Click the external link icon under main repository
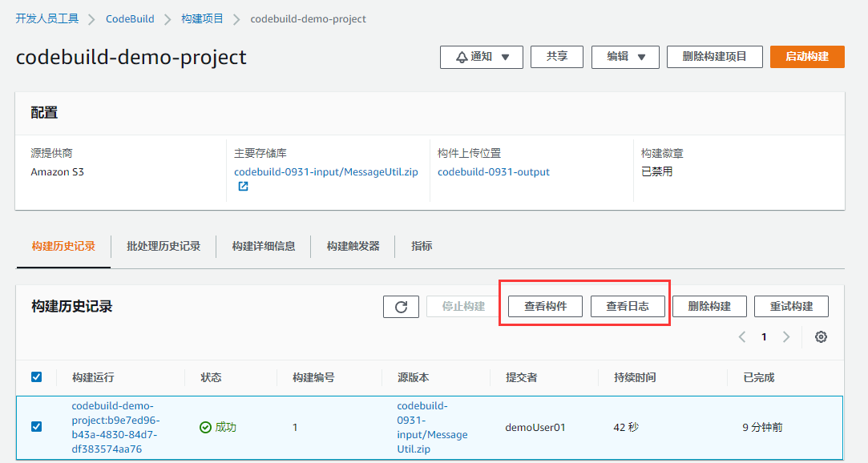868x463 pixels. point(243,187)
